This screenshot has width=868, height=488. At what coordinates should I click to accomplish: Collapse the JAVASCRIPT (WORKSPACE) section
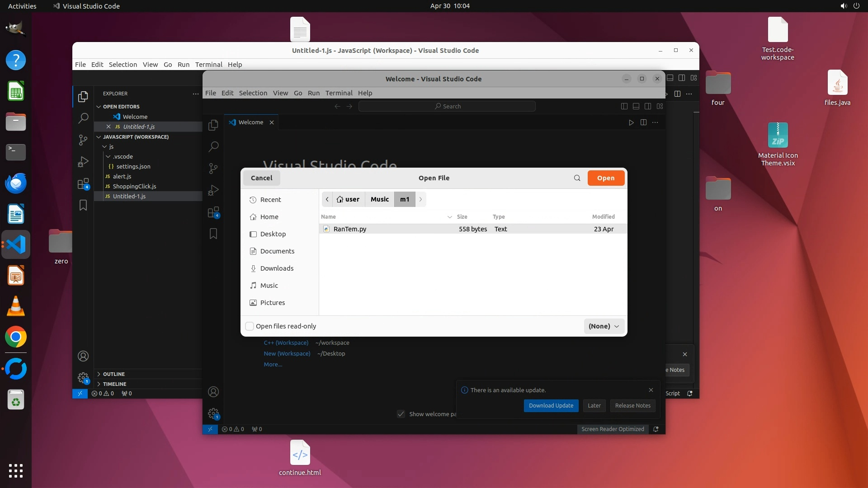coord(135,137)
